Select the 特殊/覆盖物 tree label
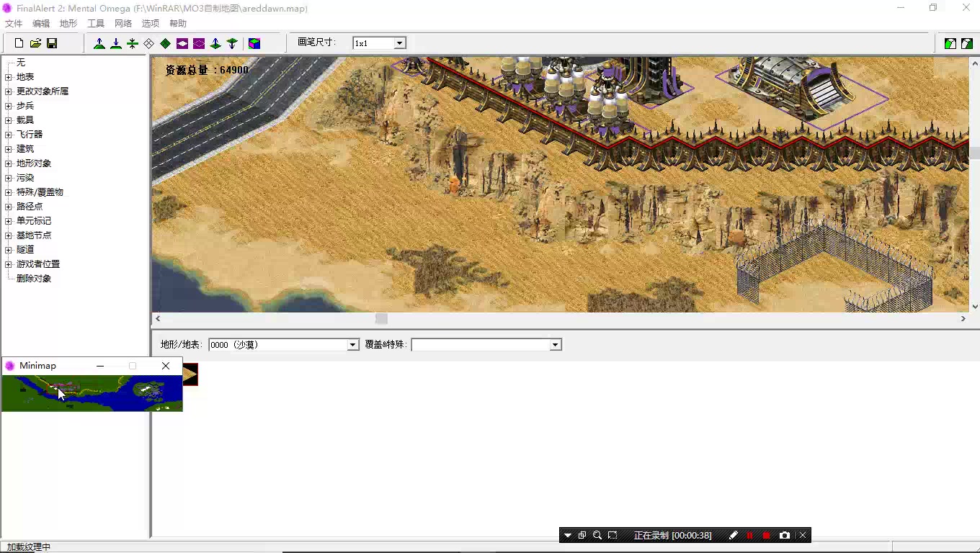980x553 pixels. 40,192
